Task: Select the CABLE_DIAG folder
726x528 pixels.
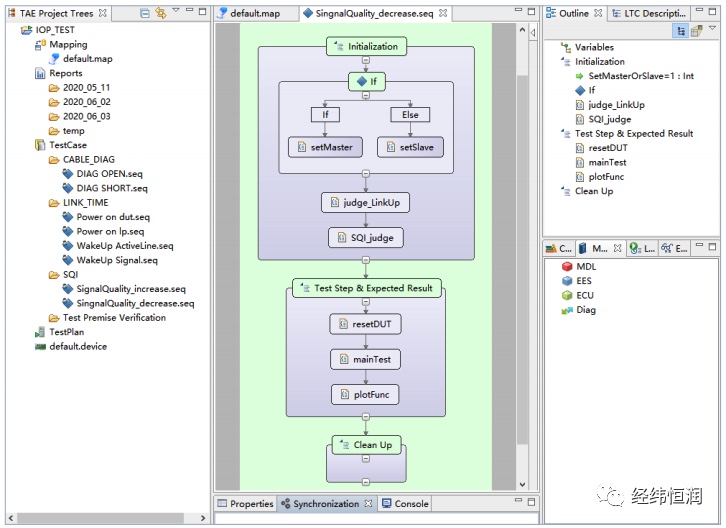Action: [x=82, y=160]
